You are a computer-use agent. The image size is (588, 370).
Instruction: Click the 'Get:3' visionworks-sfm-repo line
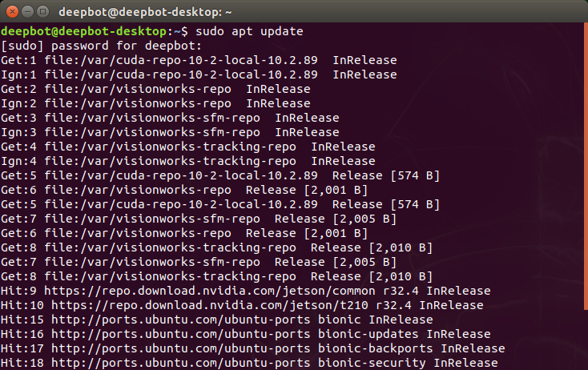coord(170,118)
